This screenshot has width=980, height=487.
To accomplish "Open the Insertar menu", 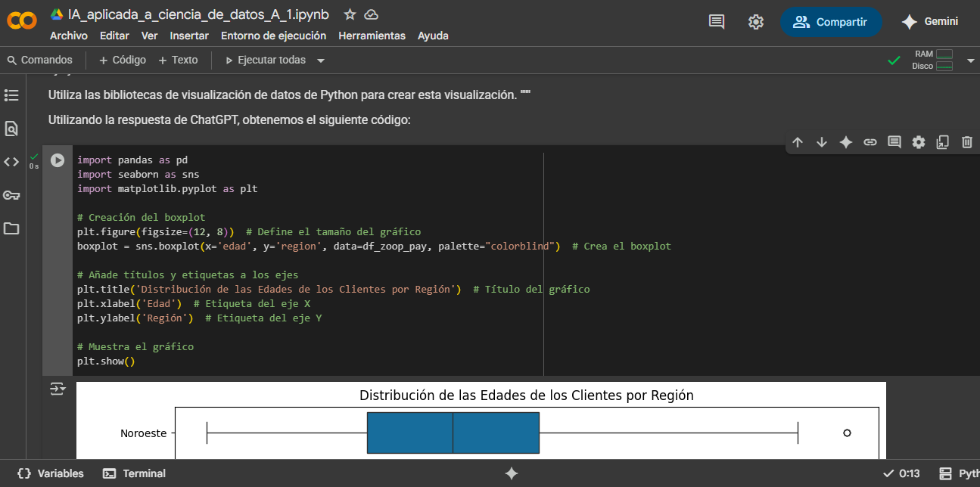I will click(189, 36).
